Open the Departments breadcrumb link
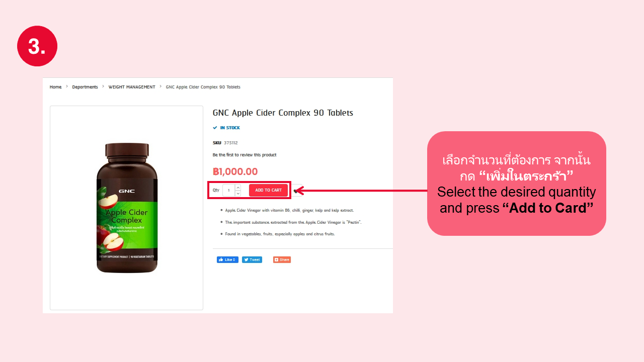 85,87
